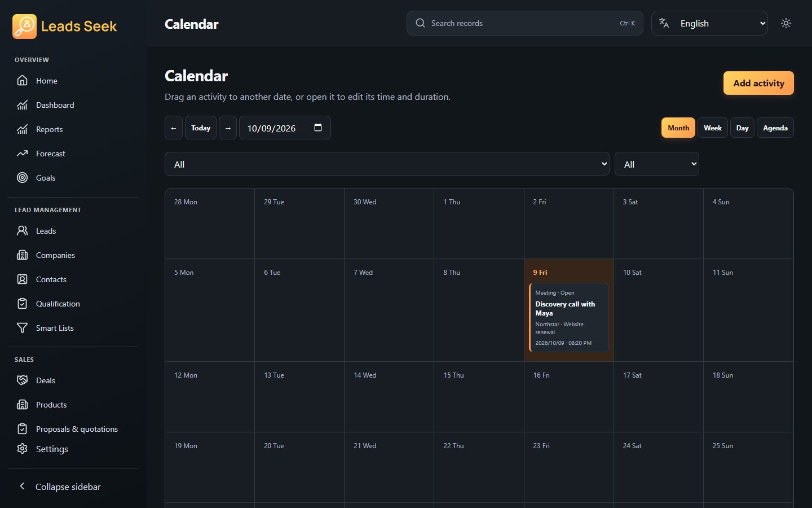
Task: Switch to Day view
Action: 742,128
